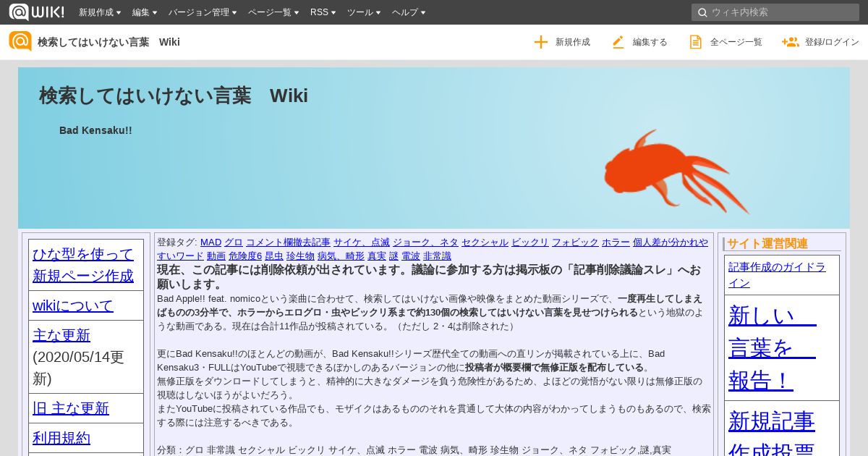Screen dimensions: 868x456
Task: Open the 新規作成 dropdown menu
Action: pyautogui.click(x=100, y=12)
